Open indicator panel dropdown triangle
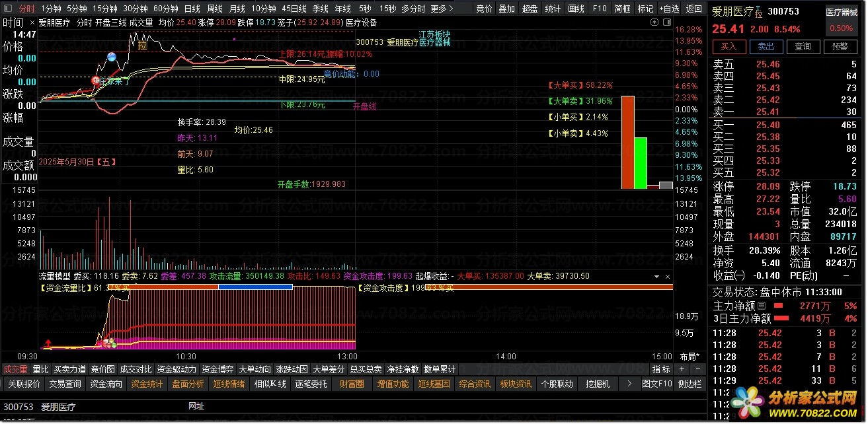Image resolution: width=868 pixels, height=424 pixels. tap(656, 276)
